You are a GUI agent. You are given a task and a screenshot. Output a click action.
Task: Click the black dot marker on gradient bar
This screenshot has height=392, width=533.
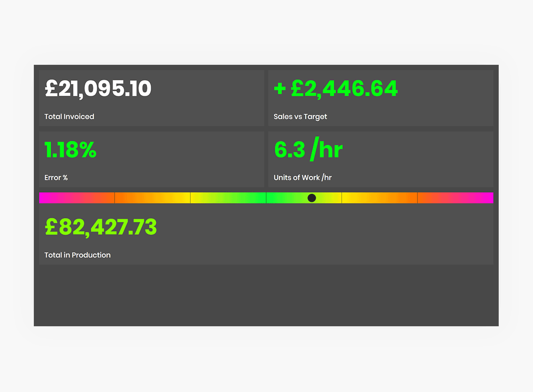(312, 198)
